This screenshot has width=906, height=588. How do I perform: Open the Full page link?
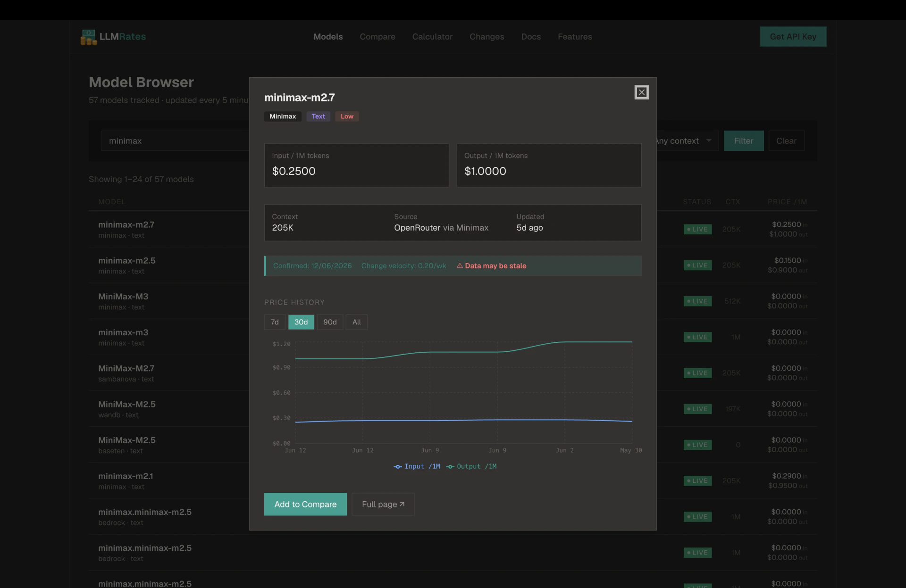coord(383,504)
